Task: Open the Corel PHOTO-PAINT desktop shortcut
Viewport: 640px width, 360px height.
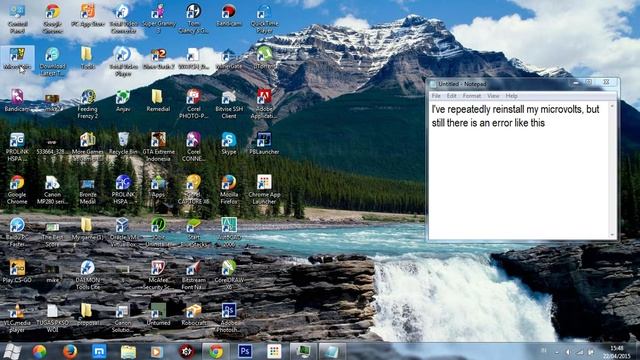Action: point(193,104)
